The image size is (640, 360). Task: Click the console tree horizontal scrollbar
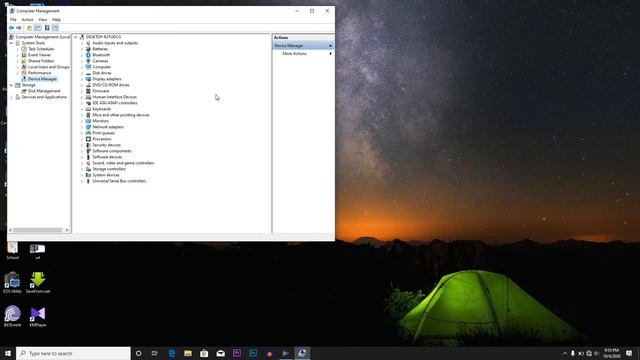[x=39, y=230]
